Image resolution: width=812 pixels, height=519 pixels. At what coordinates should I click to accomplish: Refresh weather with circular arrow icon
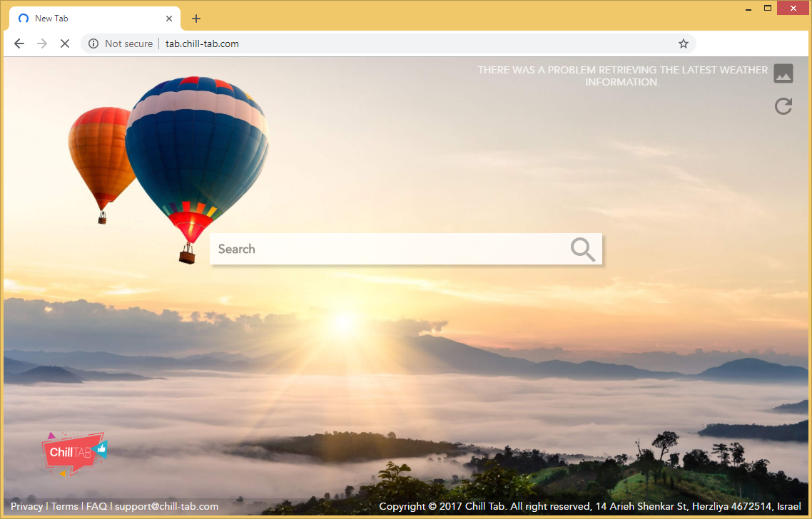[x=783, y=106]
